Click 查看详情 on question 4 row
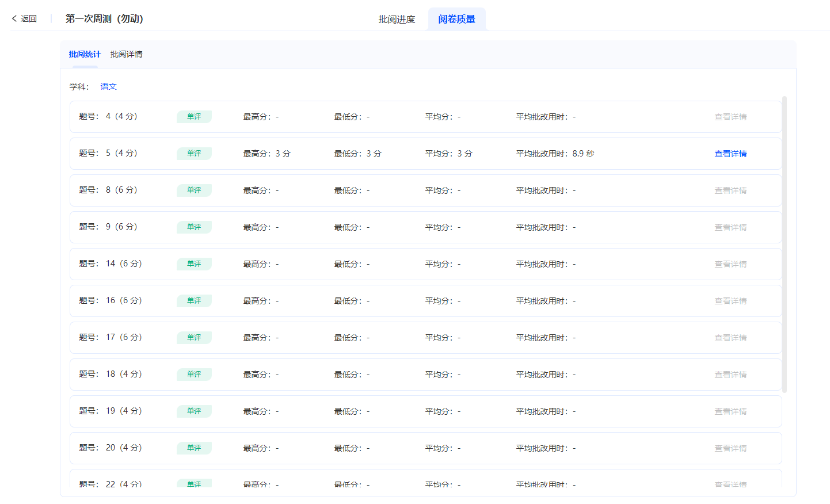The image size is (830, 504). tap(730, 117)
